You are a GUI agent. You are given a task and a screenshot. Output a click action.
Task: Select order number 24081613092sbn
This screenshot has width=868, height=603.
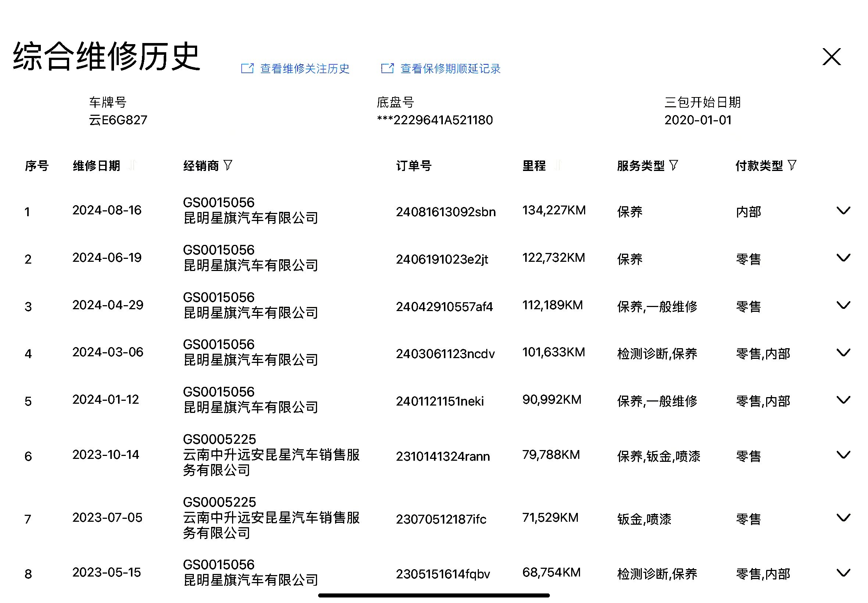[445, 212]
